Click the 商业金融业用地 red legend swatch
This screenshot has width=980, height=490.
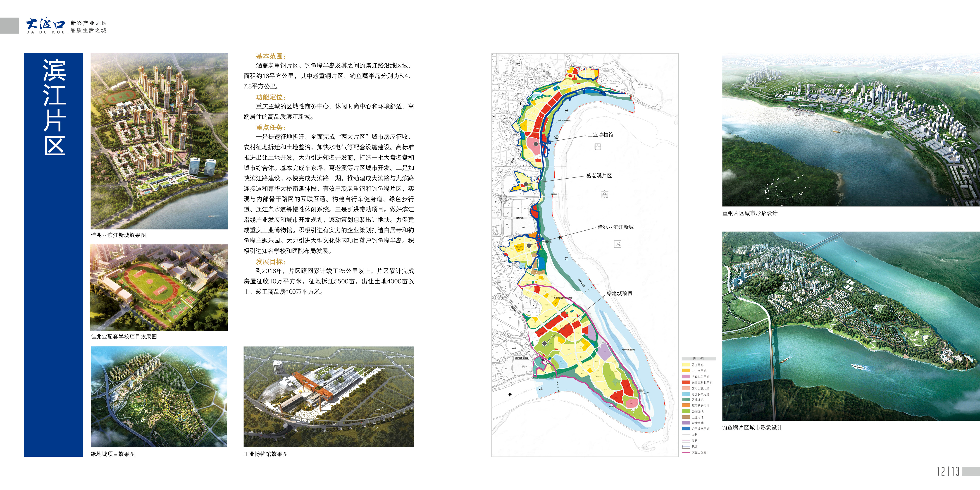coord(686,382)
